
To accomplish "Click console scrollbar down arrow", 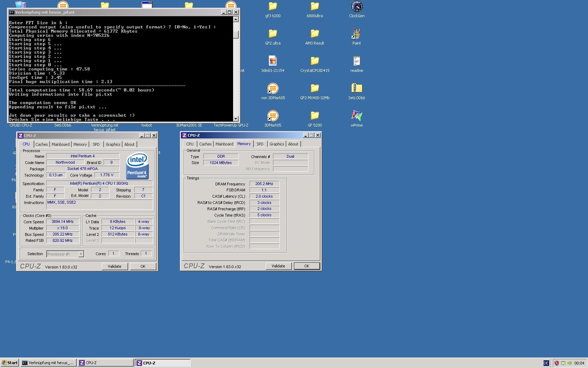I will coord(236,119).
